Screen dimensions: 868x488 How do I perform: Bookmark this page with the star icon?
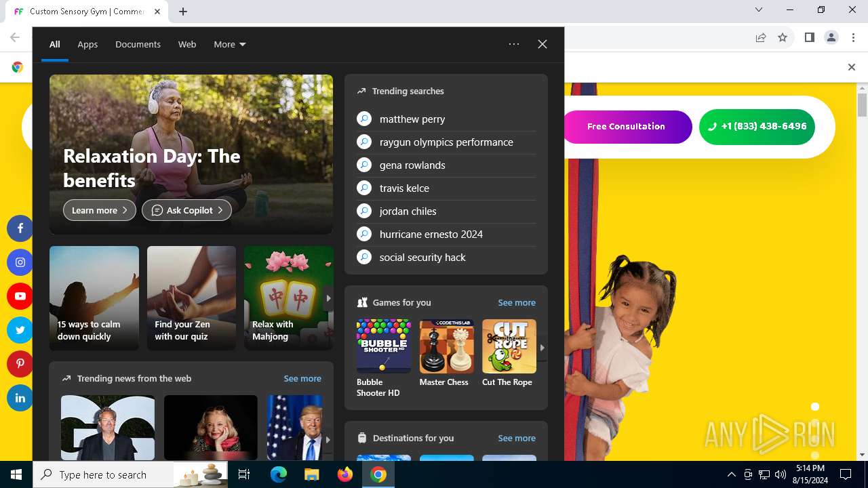783,38
